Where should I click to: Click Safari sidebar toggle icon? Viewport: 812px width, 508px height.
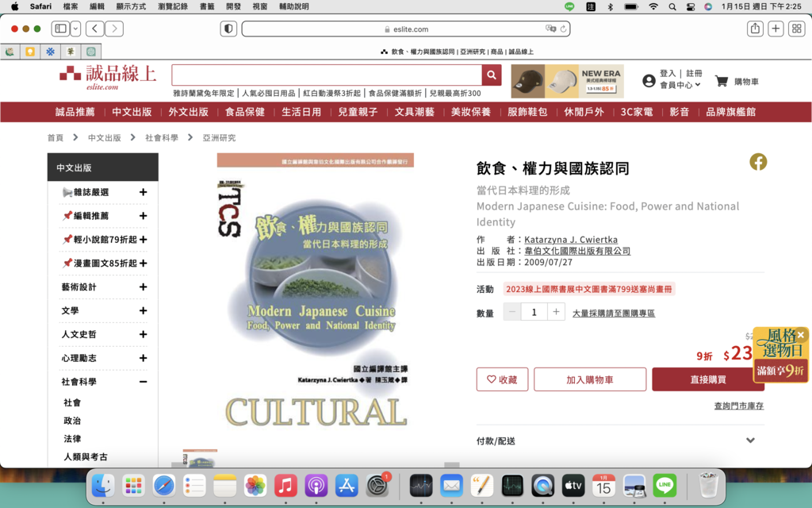pyautogui.click(x=60, y=29)
